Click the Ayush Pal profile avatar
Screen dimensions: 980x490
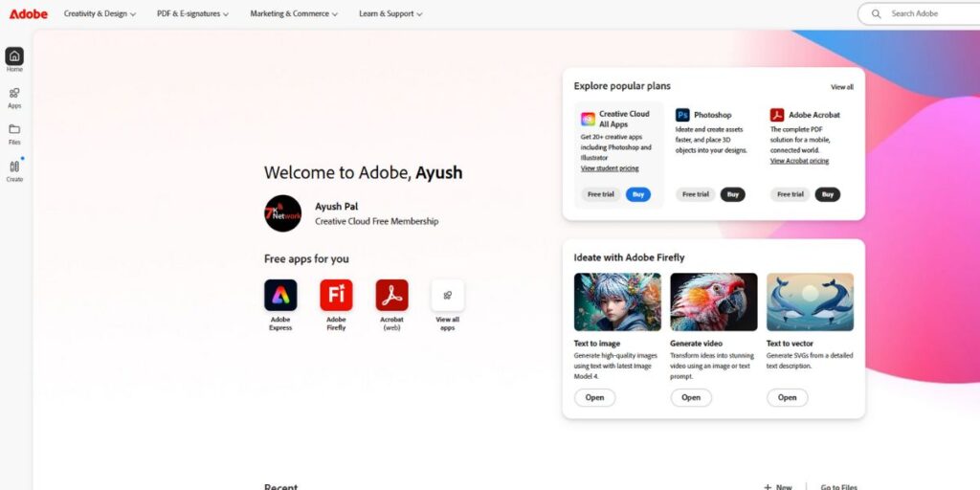pyautogui.click(x=282, y=213)
